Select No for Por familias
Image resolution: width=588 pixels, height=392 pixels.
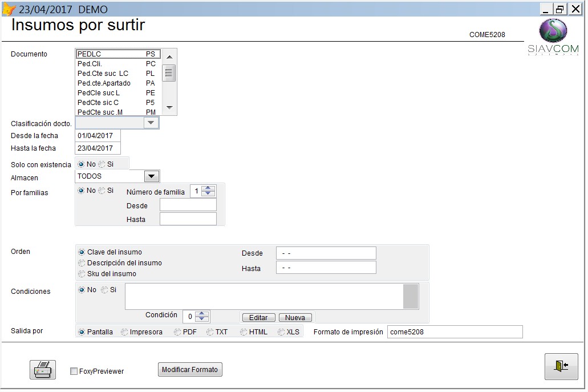[87, 191]
